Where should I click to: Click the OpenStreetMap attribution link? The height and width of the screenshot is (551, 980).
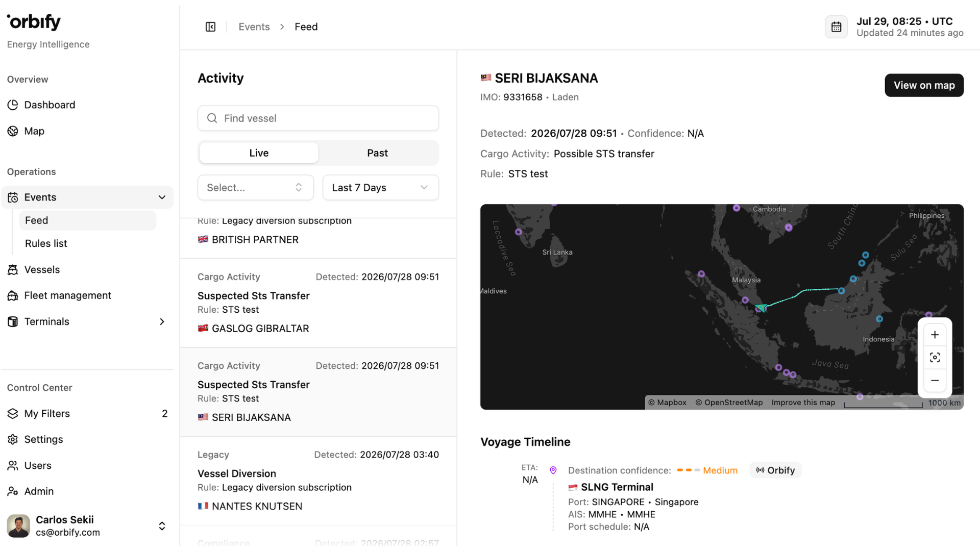[729, 403]
